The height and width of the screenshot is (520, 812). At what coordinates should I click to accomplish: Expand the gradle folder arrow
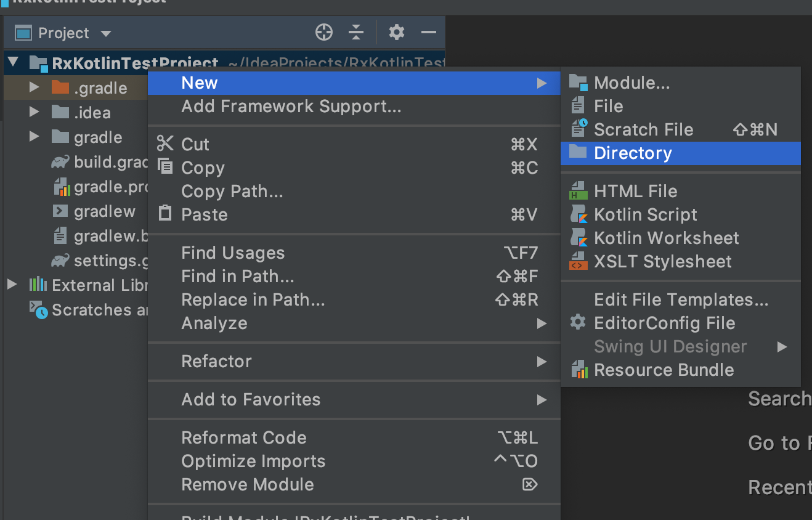35,137
